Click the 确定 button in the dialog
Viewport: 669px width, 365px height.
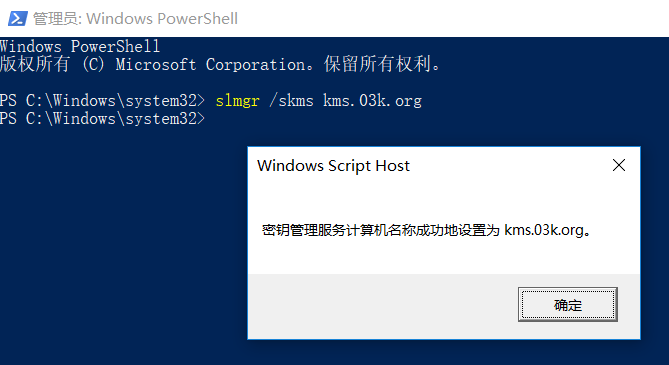point(567,304)
